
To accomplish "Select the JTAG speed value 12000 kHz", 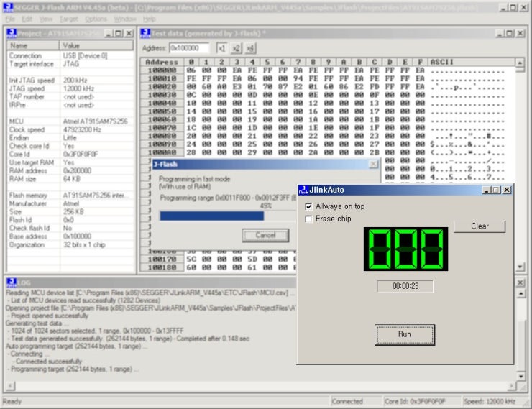I will pos(78,88).
